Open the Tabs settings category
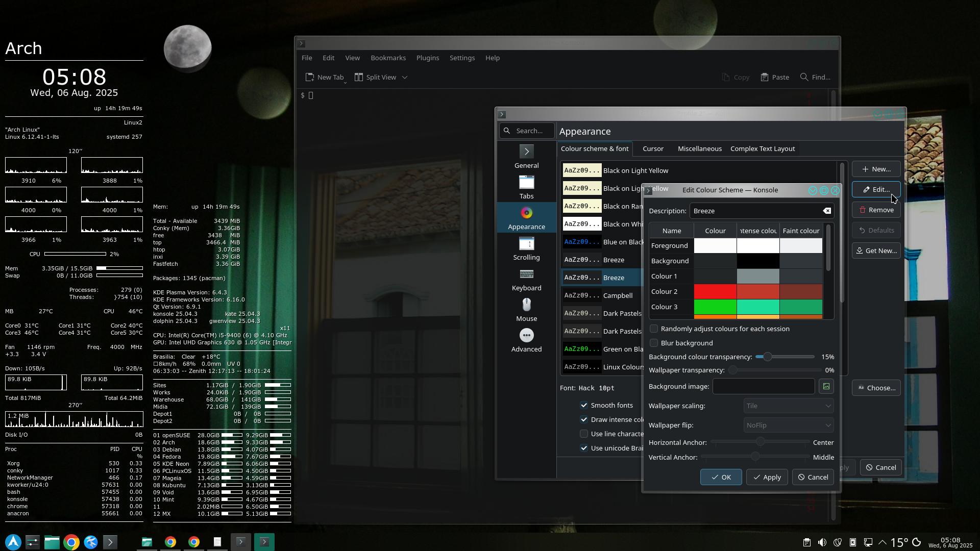 (526, 187)
